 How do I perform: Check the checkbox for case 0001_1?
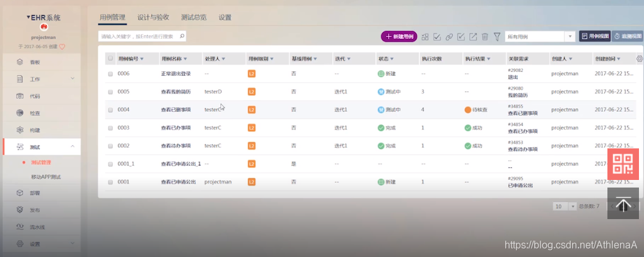click(x=110, y=164)
